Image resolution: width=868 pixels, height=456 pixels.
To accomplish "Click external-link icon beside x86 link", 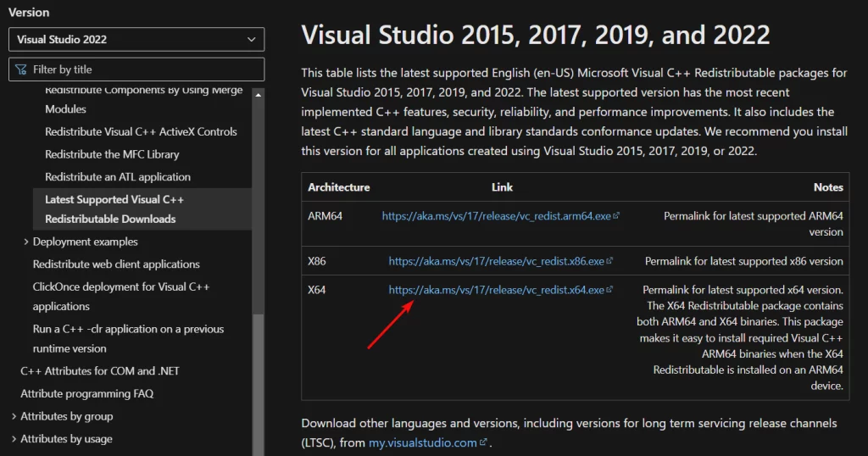I will [609, 261].
